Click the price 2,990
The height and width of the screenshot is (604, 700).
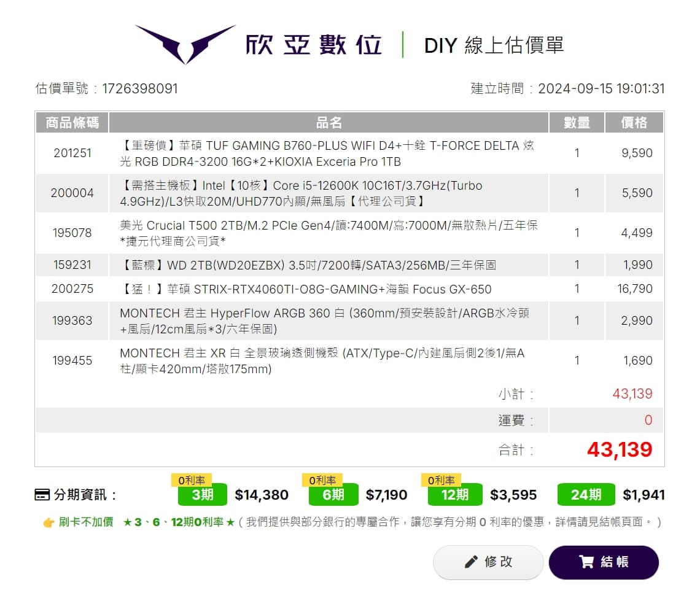pos(637,320)
